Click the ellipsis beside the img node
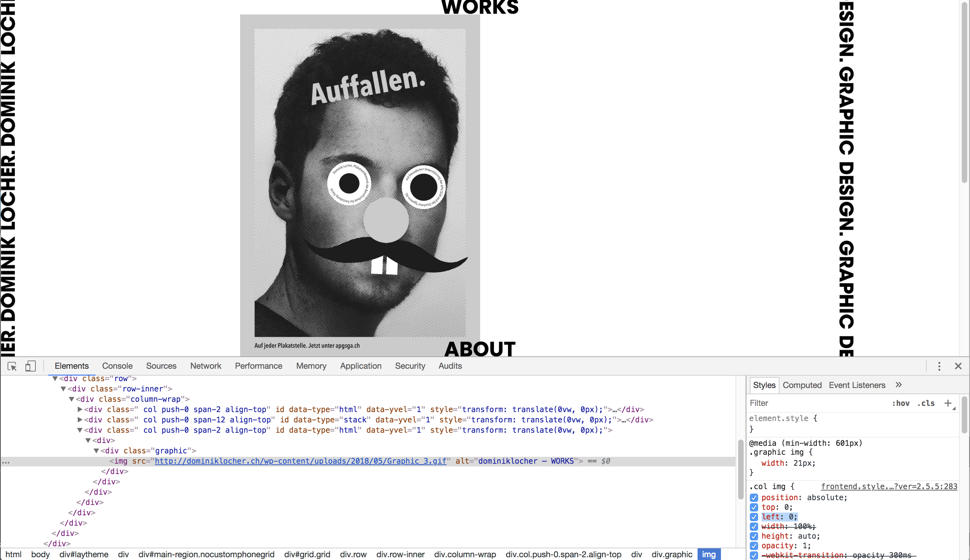Viewport: 970px width, 560px height. pyautogui.click(x=6, y=462)
